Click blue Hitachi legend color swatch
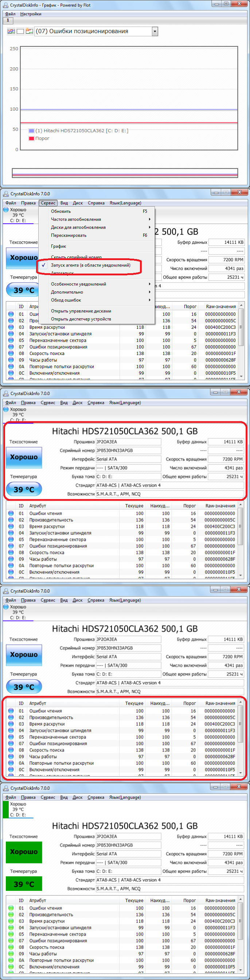 pyautogui.click(x=32, y=131)
